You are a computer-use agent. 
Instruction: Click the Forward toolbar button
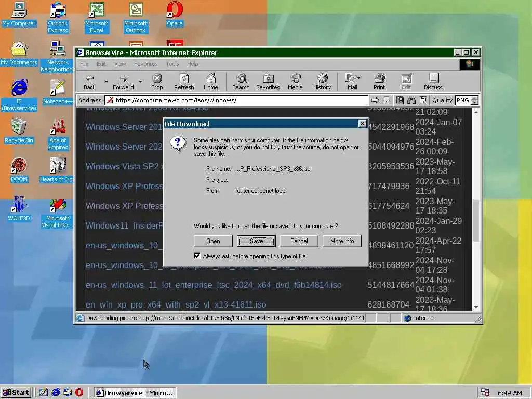click(123, 82)
